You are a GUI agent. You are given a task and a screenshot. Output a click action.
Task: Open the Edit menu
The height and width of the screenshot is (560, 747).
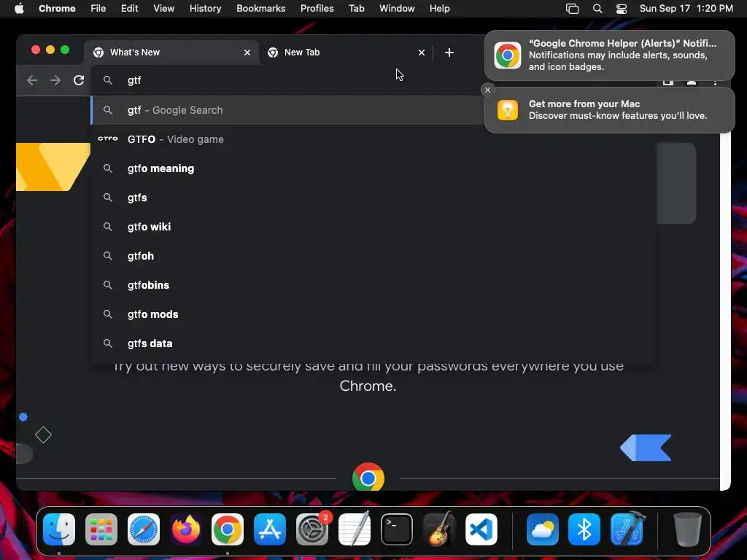click(x=129, y=9)
